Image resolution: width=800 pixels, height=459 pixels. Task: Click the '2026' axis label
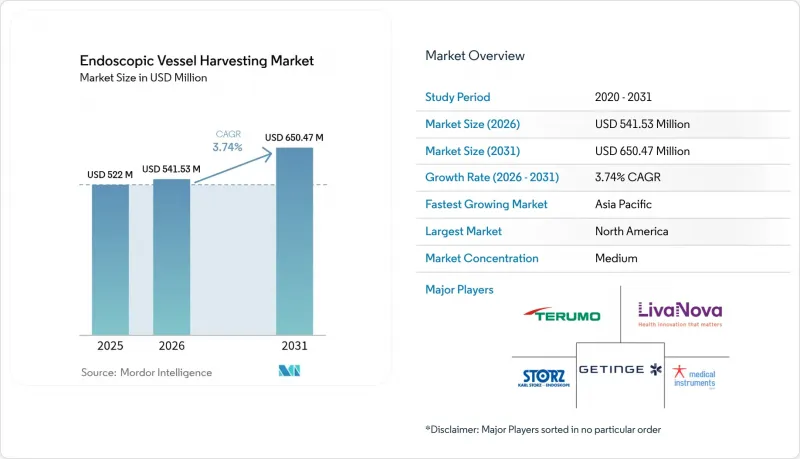(x=171, y=346)
